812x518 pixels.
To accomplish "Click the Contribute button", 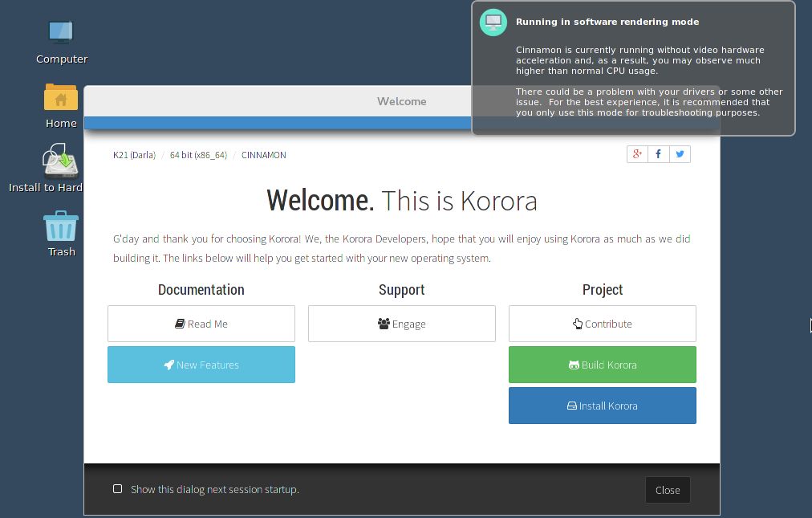I will [603, 324].
